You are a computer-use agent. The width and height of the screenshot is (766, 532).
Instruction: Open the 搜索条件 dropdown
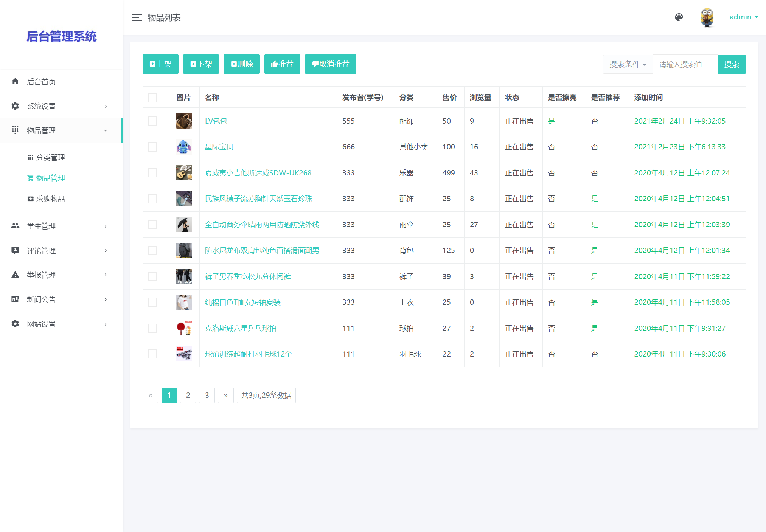coord(628,64)
